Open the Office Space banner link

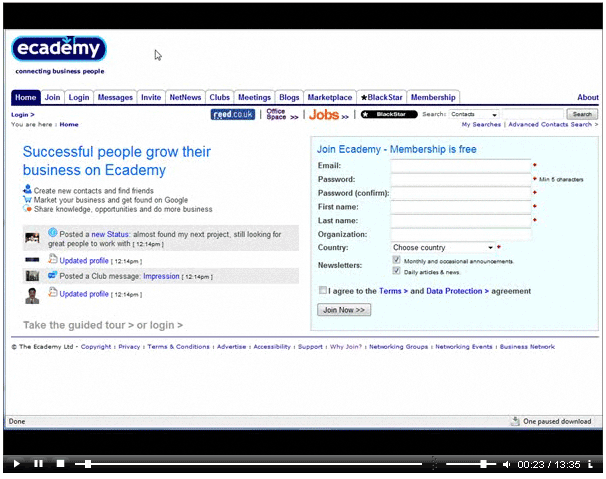(x=282, y=114)
